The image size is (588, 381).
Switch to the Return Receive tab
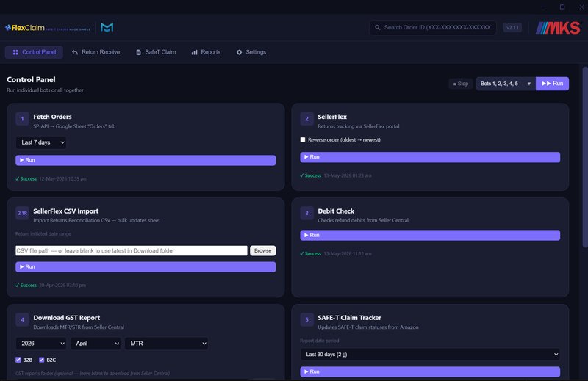coord(96,52)
